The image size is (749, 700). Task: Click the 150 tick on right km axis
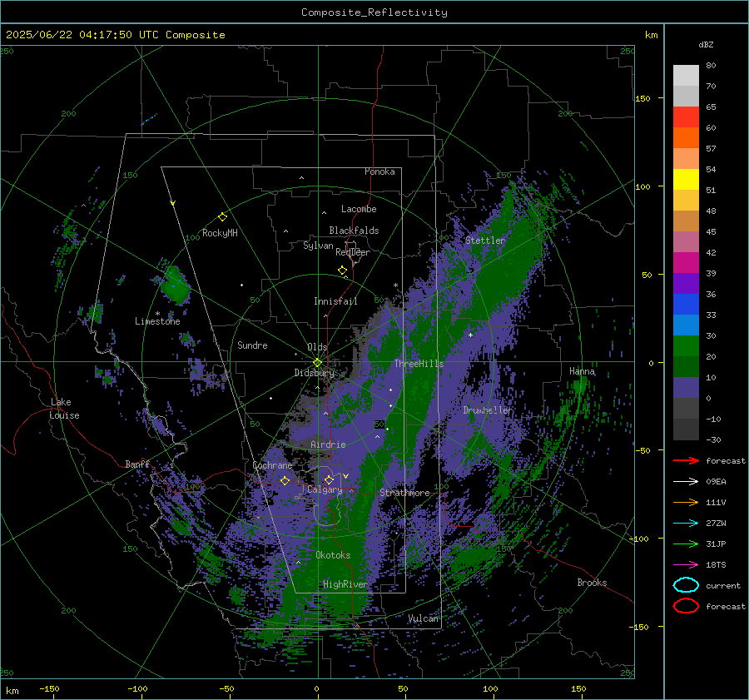point(642,98)
